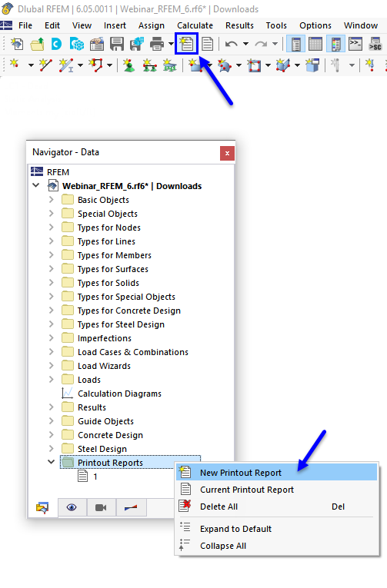Select the New Line tool icon
Viewport: 387px width, 588px height.
[45, 65]
